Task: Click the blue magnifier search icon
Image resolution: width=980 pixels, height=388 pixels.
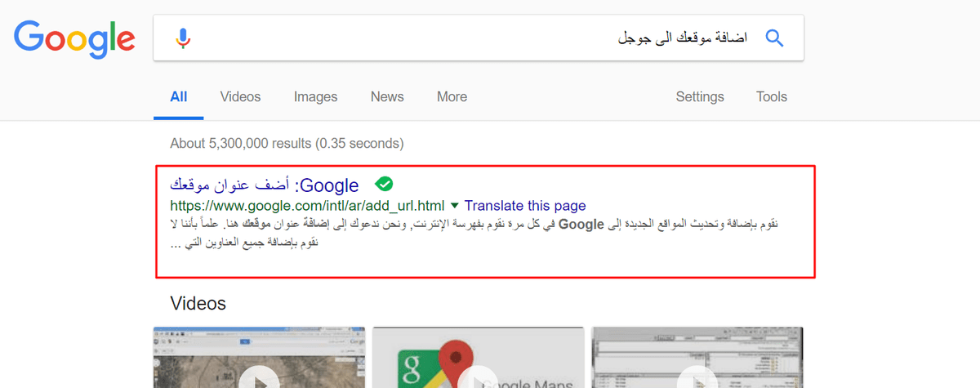Action: pos(773,38)
